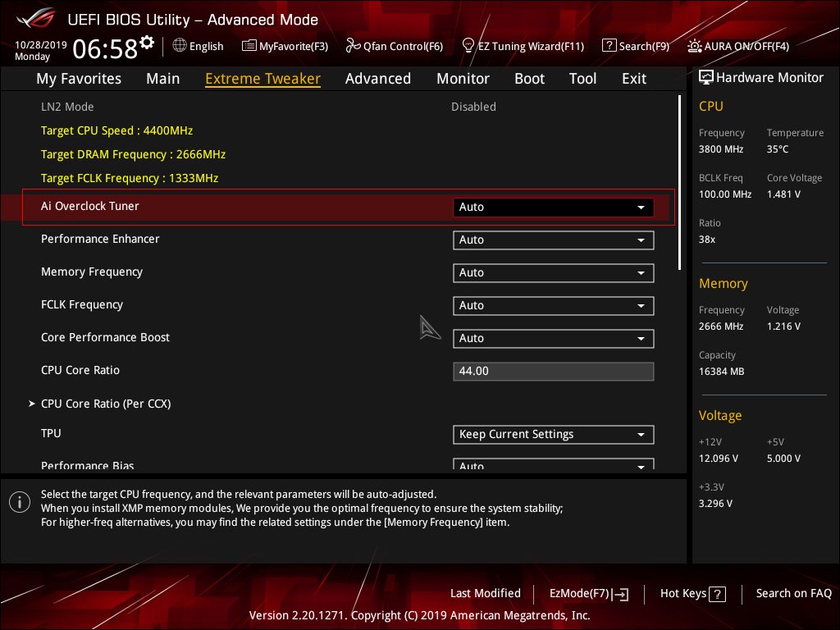
Task: Toggle AURA ON/OFF(F4)
Action: (x=738, y=46)
